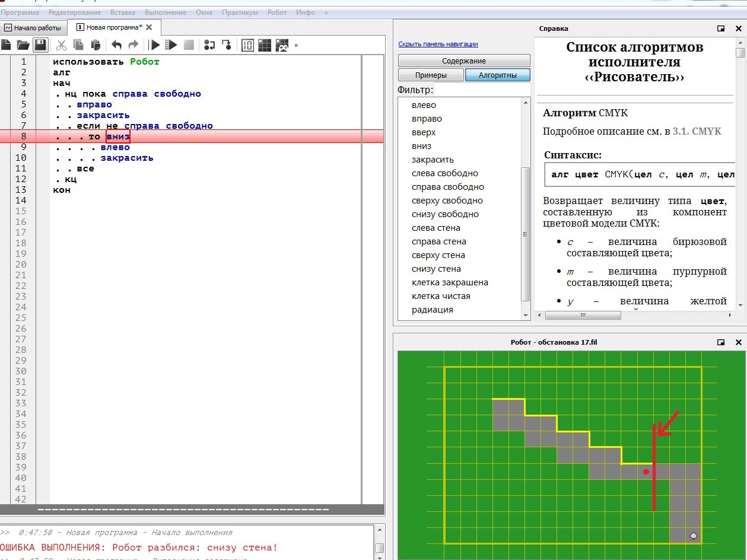The width and height of the screenshot is (747, 560).
Task: Save the program with the floppy disk icon
Action: tap(40, 45)
